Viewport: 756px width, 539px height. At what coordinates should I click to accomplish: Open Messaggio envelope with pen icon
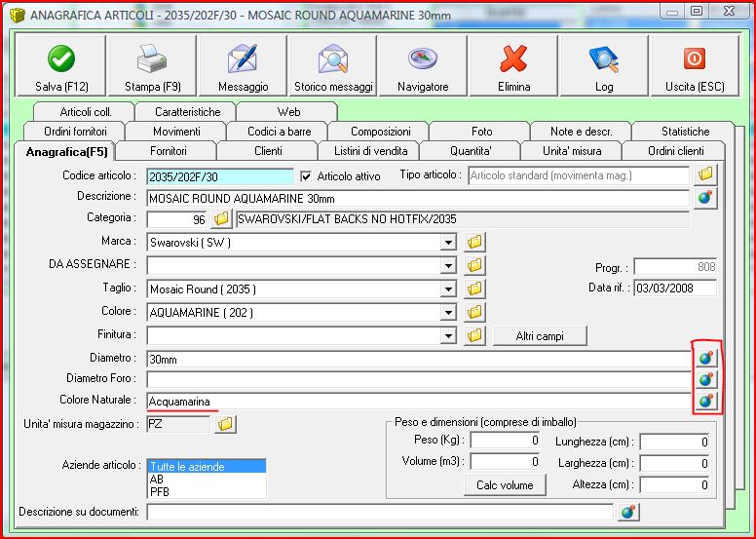(243, 58)
